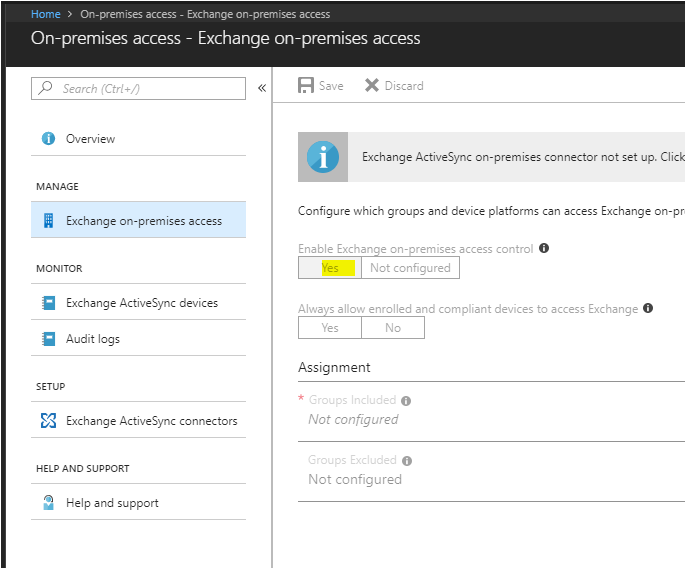Viewport: 686px width, 569px height.
Task: Click the On-premises access breadcrumb text
Action: click(x=205, y=14)
